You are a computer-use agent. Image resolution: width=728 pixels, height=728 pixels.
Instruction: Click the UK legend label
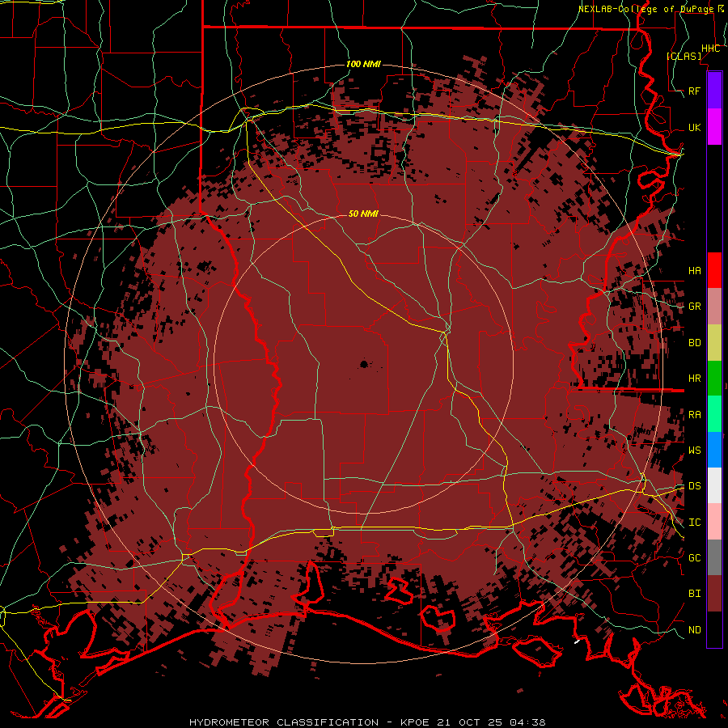695,127
